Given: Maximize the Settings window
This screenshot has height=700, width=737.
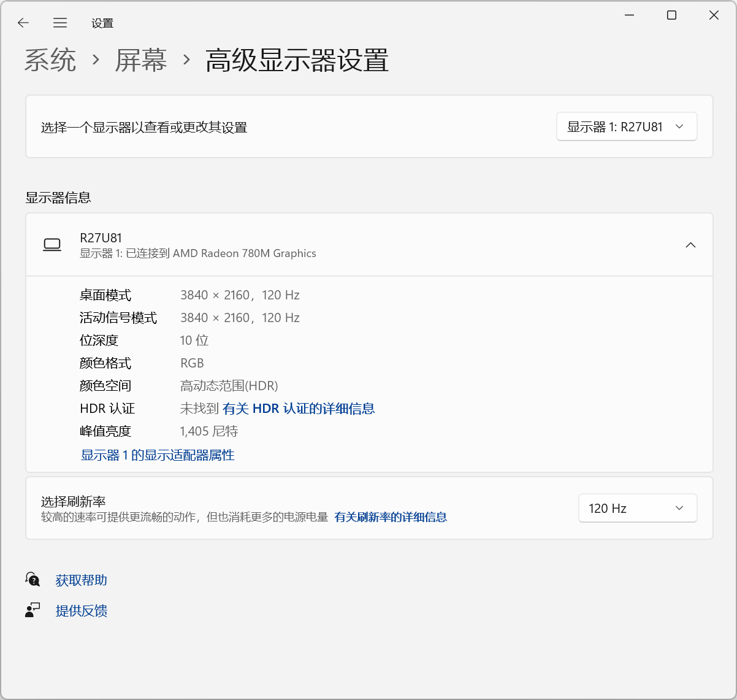Looking at the screenshot, I should pyautogui.click(x=671, y=15).
